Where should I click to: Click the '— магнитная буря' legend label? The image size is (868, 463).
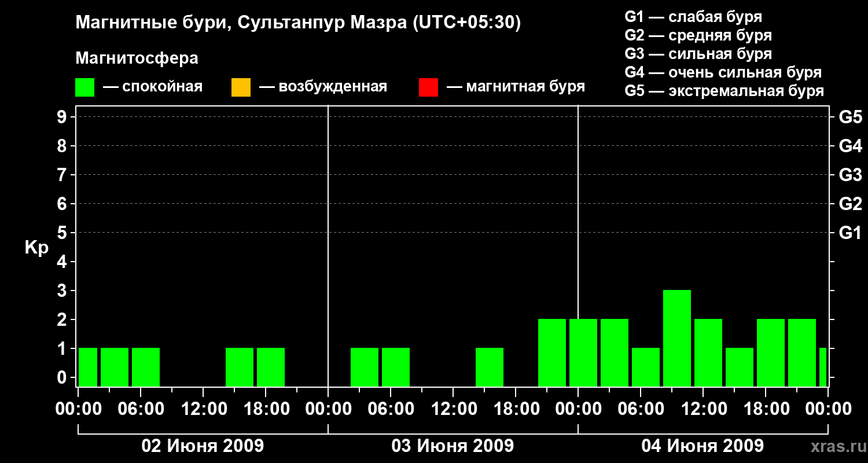[516, 87]
